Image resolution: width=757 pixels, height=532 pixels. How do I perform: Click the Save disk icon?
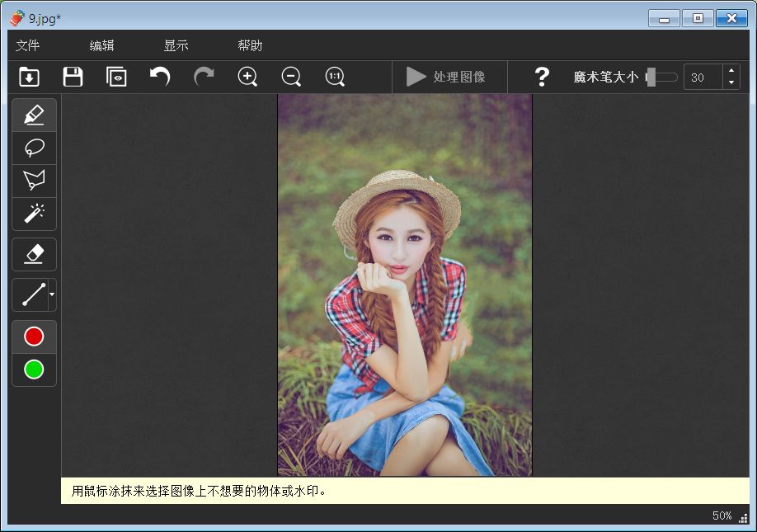[x=73, y=77]
